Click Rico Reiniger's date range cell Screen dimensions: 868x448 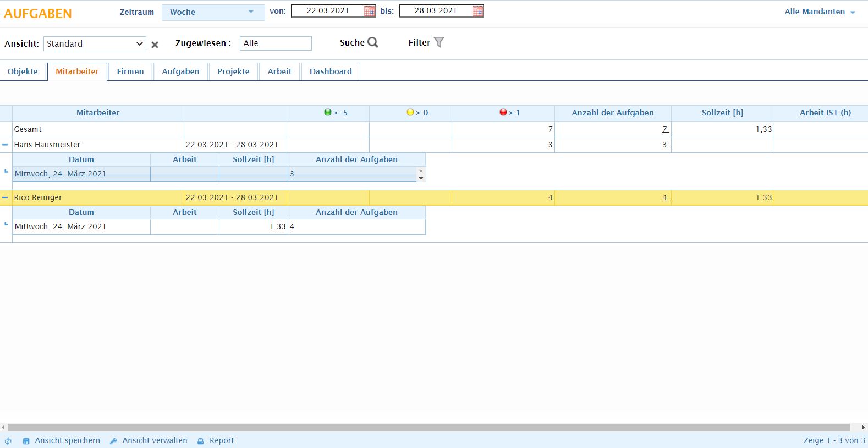(235, 197)
